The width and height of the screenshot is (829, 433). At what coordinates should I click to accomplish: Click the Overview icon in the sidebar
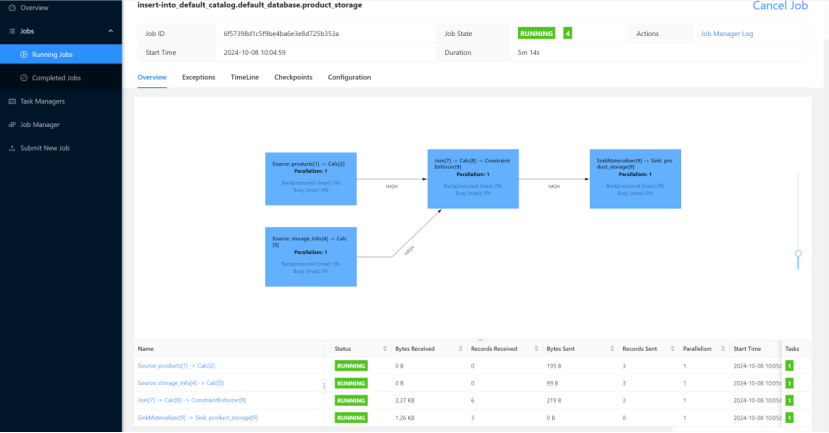[x=10, y=6]
